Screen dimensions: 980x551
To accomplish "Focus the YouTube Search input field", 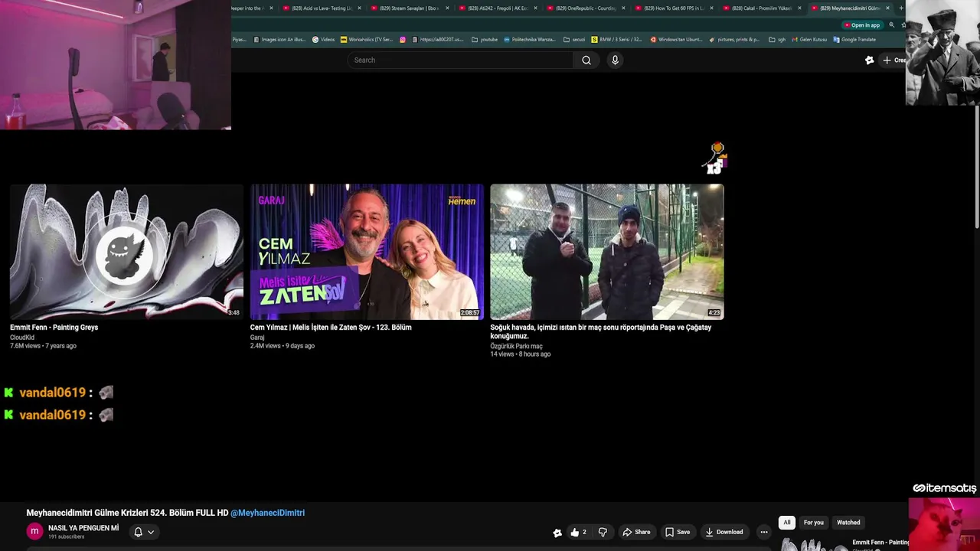I will tap(459, 60).
